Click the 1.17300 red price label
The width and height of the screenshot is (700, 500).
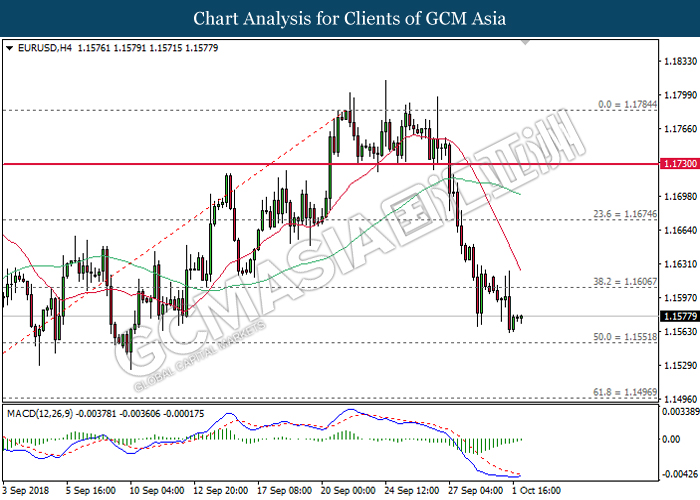(x=680, y=164)
